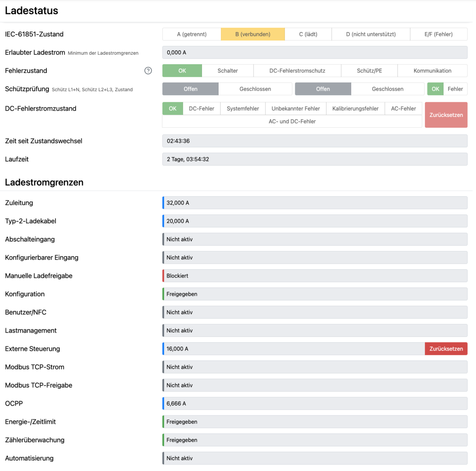Click the 'Fehler' Schützprüfung state segment
The height and width of the screenshot is (471, 476).
[455, 89]
